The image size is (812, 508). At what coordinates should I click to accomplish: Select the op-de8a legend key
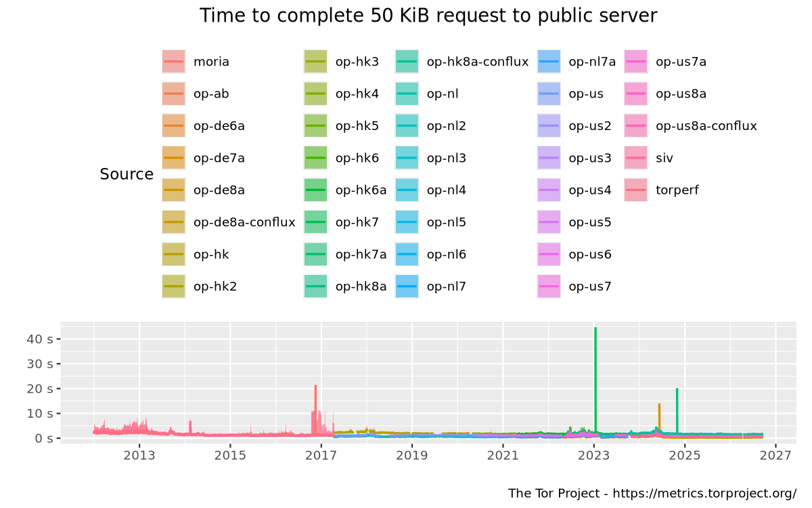click(174, 190)
